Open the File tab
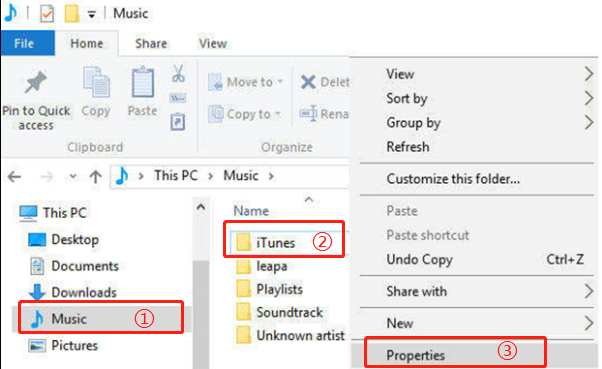The image size is (602, 369). point(25,43)
